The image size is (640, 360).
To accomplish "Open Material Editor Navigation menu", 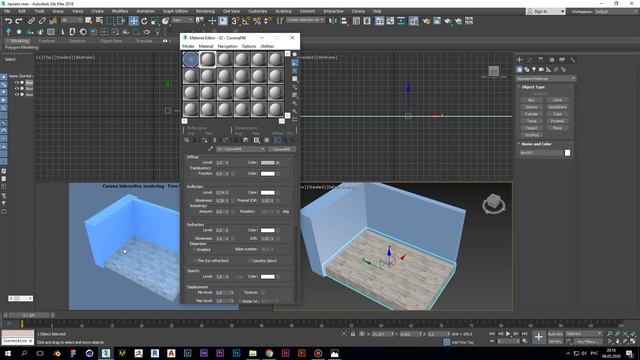I will [227, 47].
